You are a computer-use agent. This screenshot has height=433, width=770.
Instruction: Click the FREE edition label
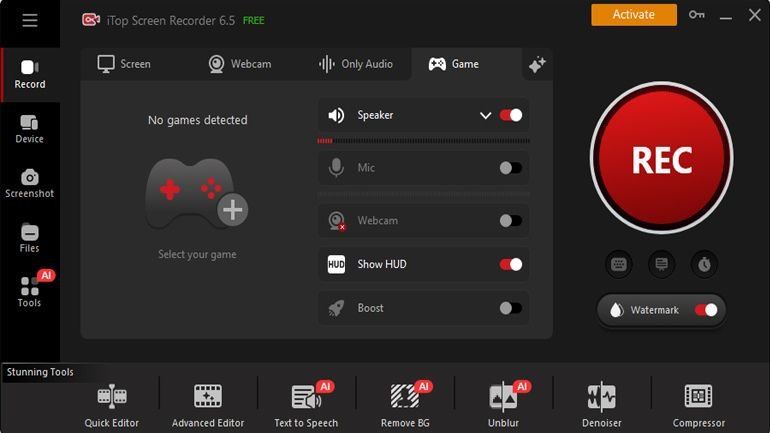pos(253,21)
